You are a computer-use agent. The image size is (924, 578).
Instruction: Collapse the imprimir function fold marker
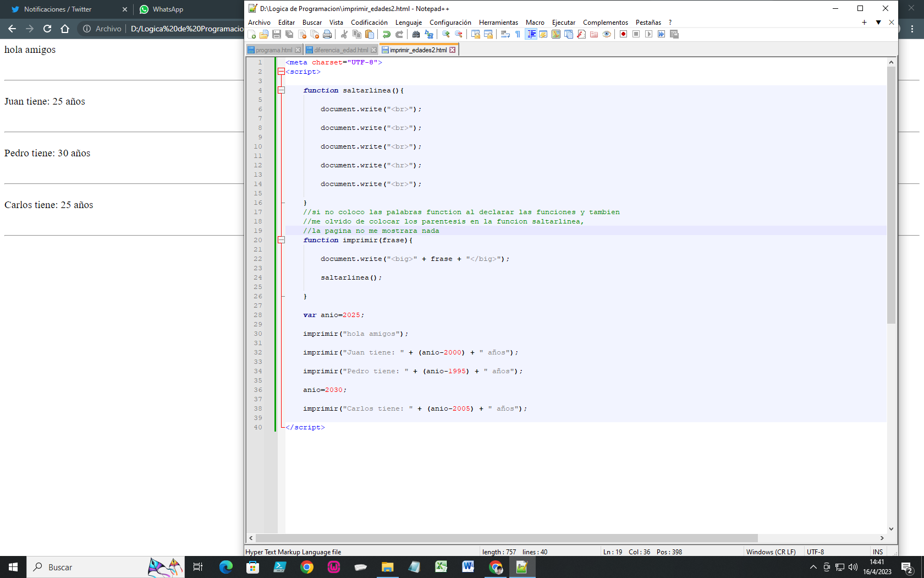tap(281, 240)
